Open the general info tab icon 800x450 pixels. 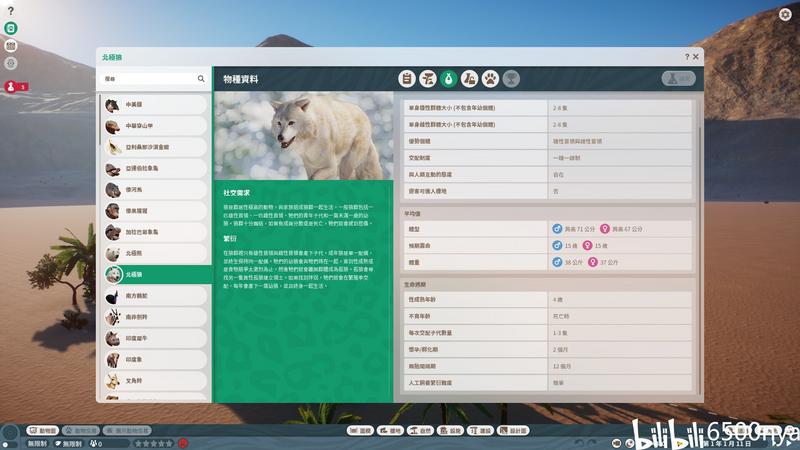[407, 79]
